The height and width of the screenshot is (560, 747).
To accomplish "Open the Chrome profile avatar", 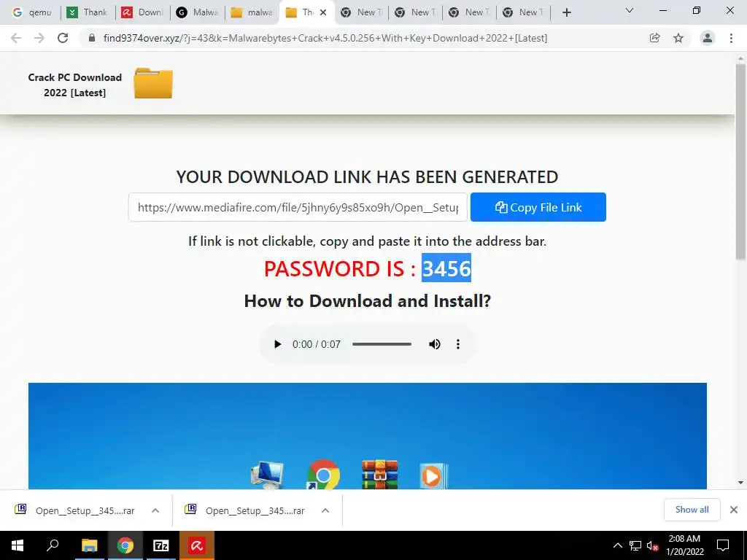I will (708, 38).
